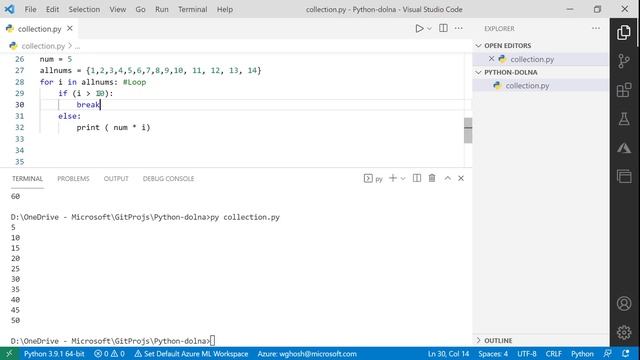
Task: Switch to the Terminal panel tab
Action: (x=27, y=178)
